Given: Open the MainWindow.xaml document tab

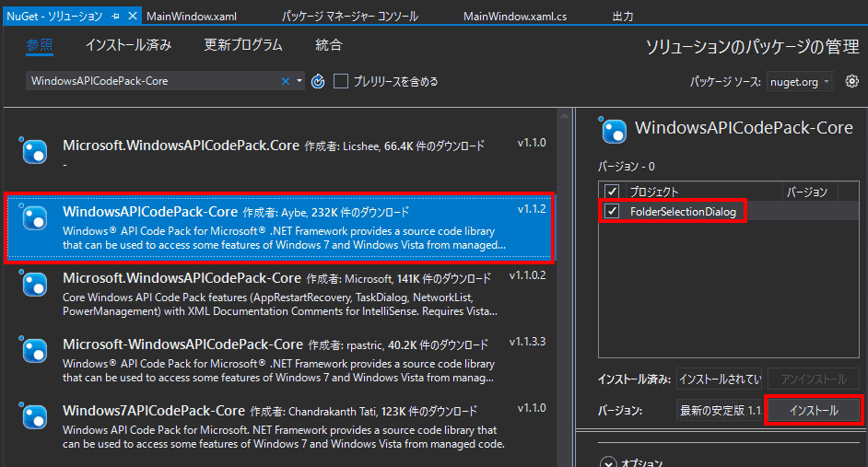Looking at the screenshot, I should pos(192,17).
